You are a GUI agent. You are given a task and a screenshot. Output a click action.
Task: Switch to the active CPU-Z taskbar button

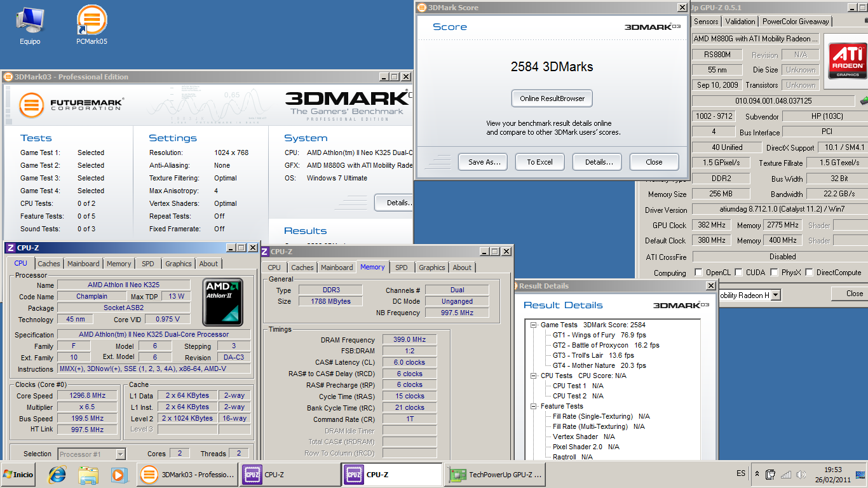click(392, 474)
